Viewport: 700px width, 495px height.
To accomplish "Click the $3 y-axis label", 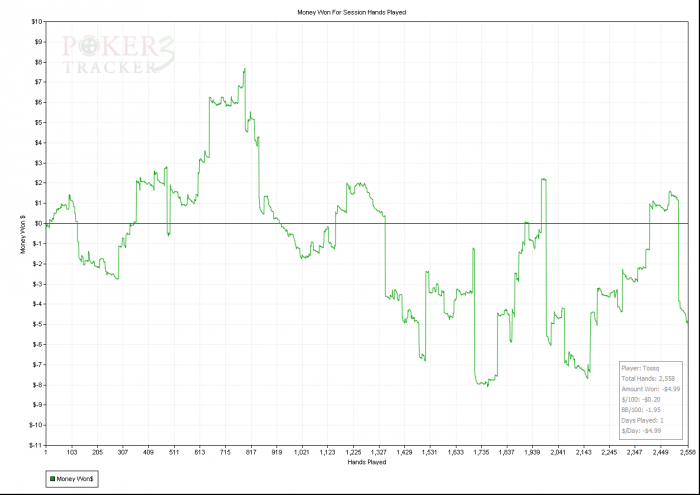I will (38, 162).
